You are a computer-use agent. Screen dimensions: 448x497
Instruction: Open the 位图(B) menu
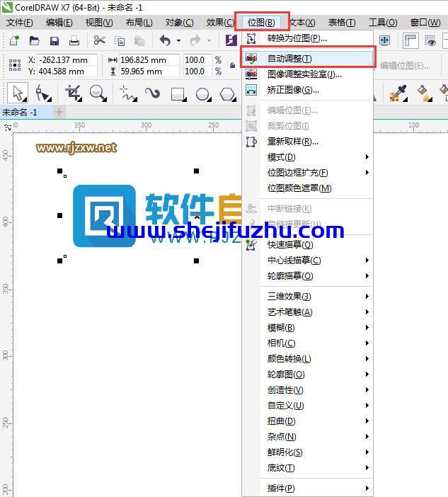(261, 23)
